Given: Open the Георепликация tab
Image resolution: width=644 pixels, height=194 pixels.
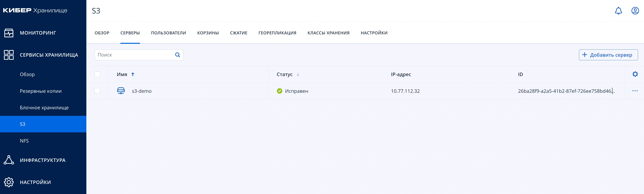Looking at the screenshot, I should click(x=278, y=33).
